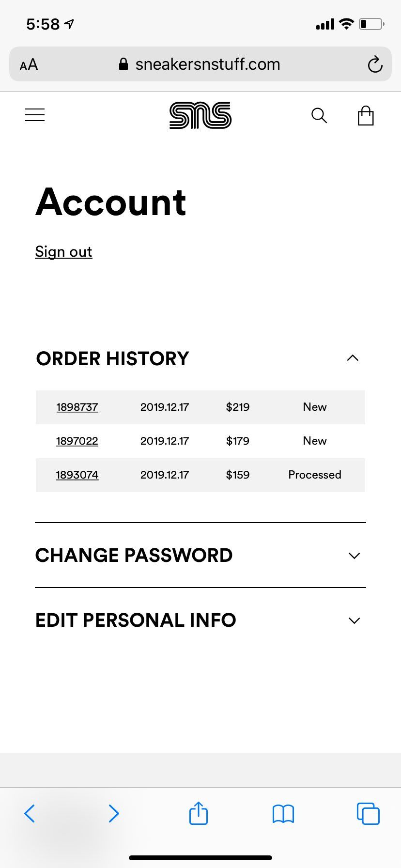Tap the SNS logo
The height and width of the screenshot is (868, 401).
(x=200, y=115)
